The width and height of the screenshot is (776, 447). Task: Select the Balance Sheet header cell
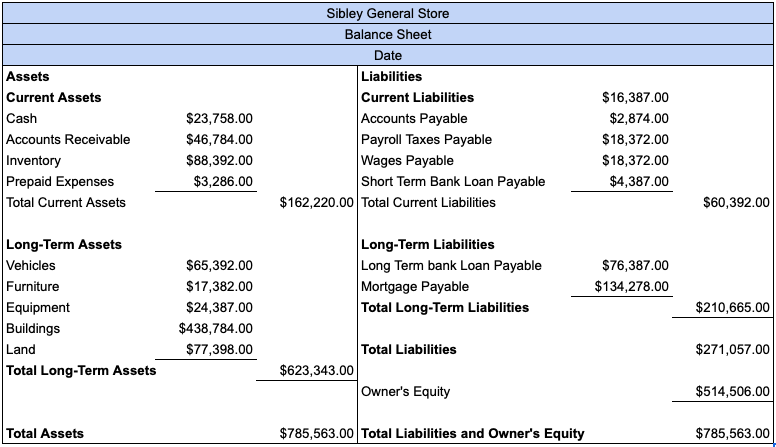coord(388,34)
